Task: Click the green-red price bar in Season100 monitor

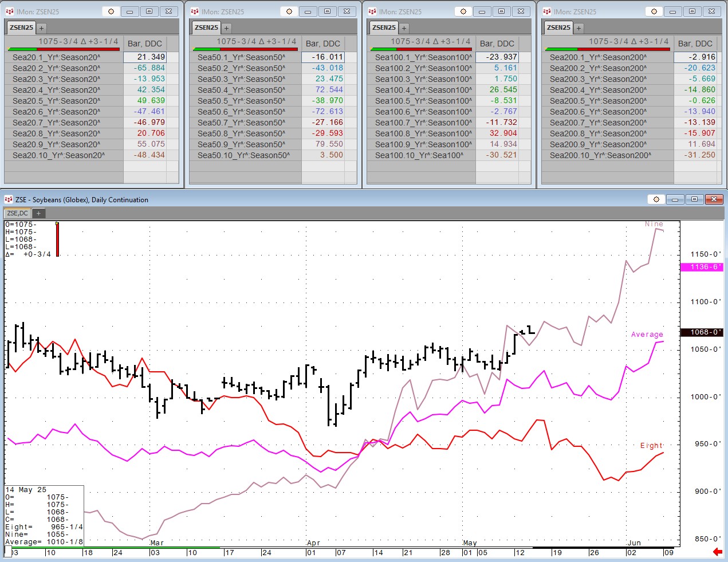Action: pyautogui.click(x=420, y=49)
